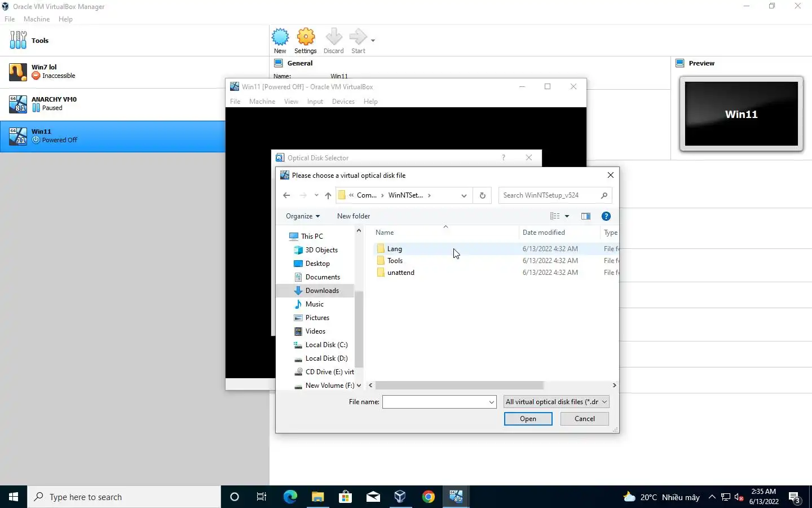Open recent locations dropdown arrow
The height and width of the screenshot is (508, 812).
(x=316, y=195)
